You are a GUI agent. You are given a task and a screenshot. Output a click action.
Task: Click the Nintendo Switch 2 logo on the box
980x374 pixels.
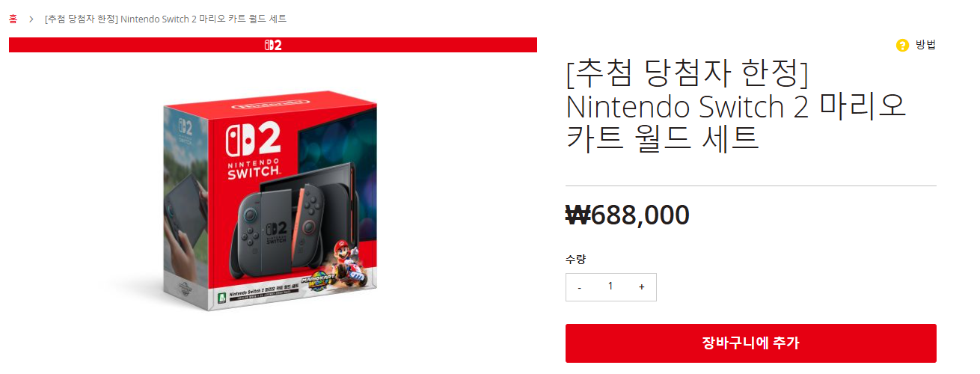[254, 149]
